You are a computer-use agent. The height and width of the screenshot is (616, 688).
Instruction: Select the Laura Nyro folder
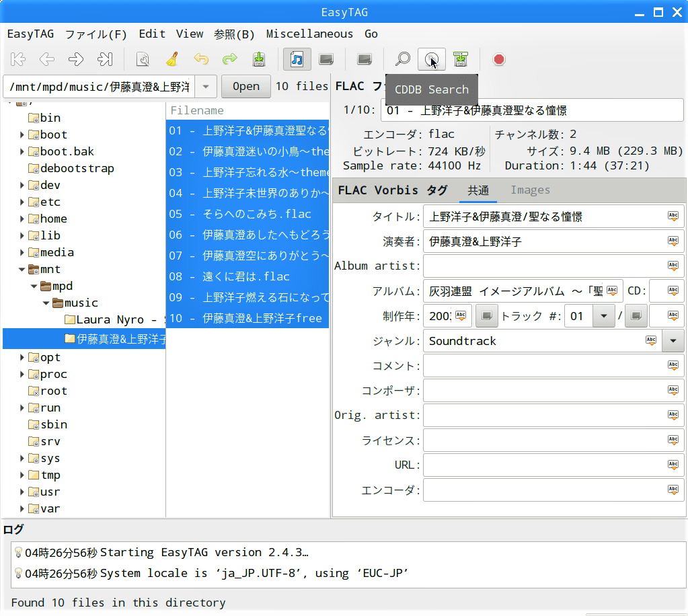[116, 320]
